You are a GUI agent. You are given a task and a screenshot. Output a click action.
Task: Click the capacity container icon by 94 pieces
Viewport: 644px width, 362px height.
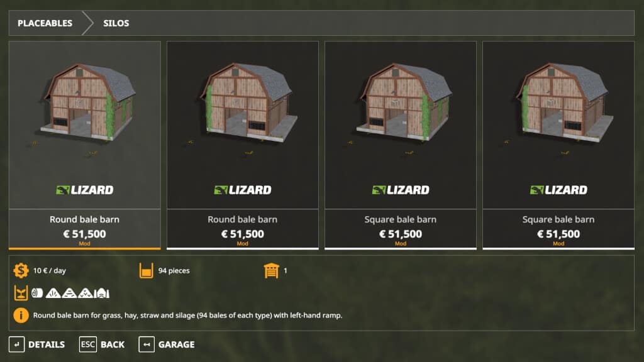pyautogui.click(x=146, y=270)
